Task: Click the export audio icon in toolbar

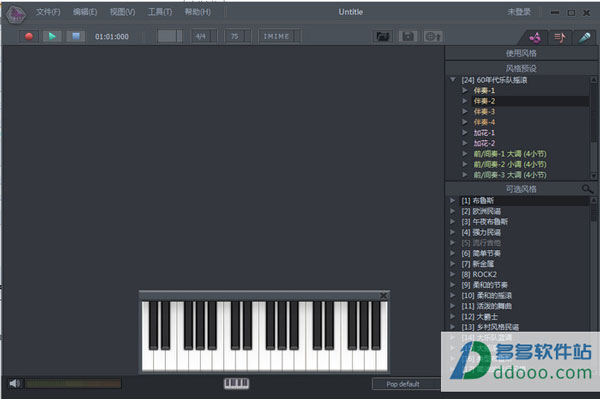Action: 433,36
